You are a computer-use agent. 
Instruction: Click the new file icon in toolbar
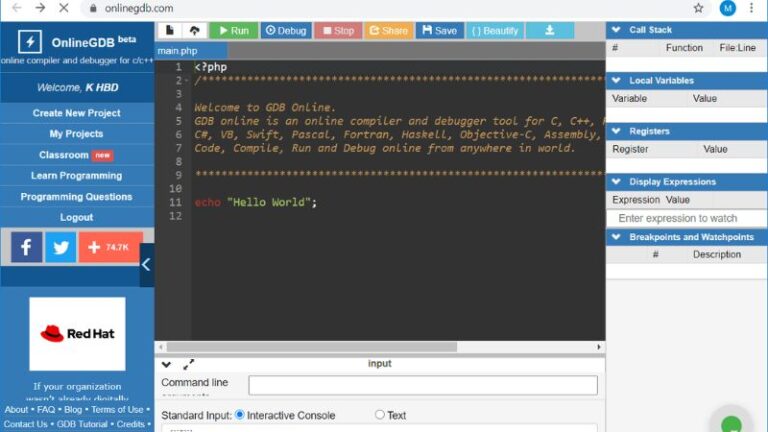(170, 30)
